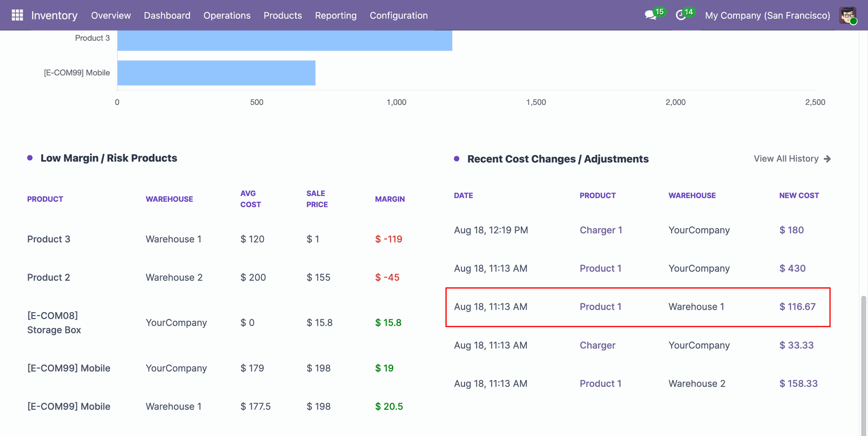This screenshot has width=868, height=436.
Task: Open Product 1 link in Warehouse 1 row
Action: pos(600,307)
